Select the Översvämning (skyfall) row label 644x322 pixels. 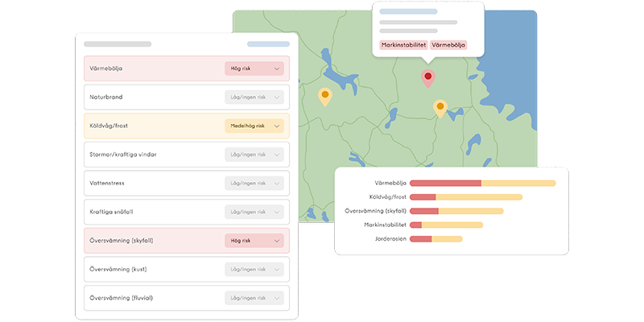[122, 241]
